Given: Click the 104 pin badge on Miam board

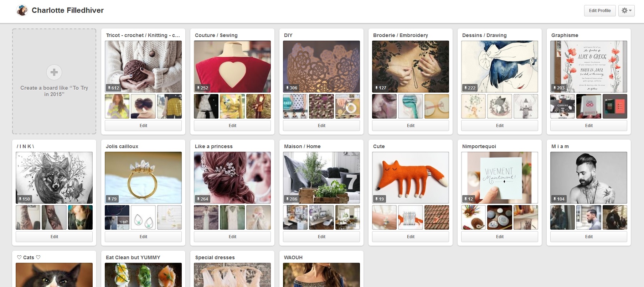Looking at the screenshot, I should (x=558, y=199).
